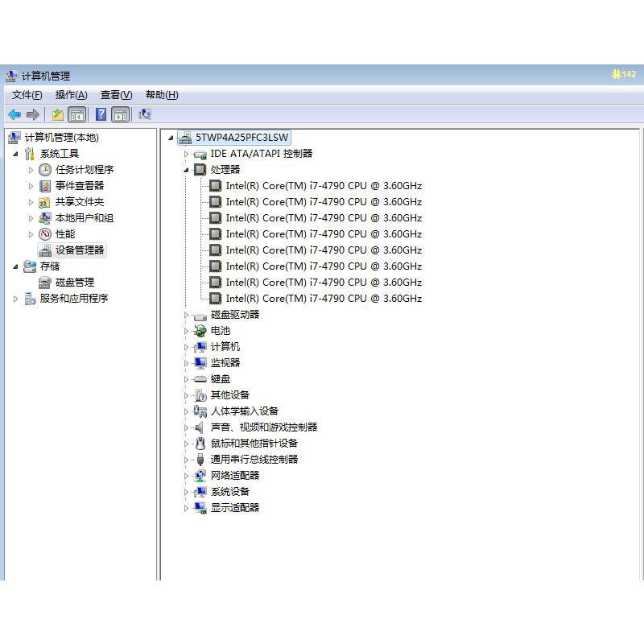644x644 pixels.
Task: Expand the 网络适配器 category arrow
Action: pyautogui.click(x=186, y=476)
